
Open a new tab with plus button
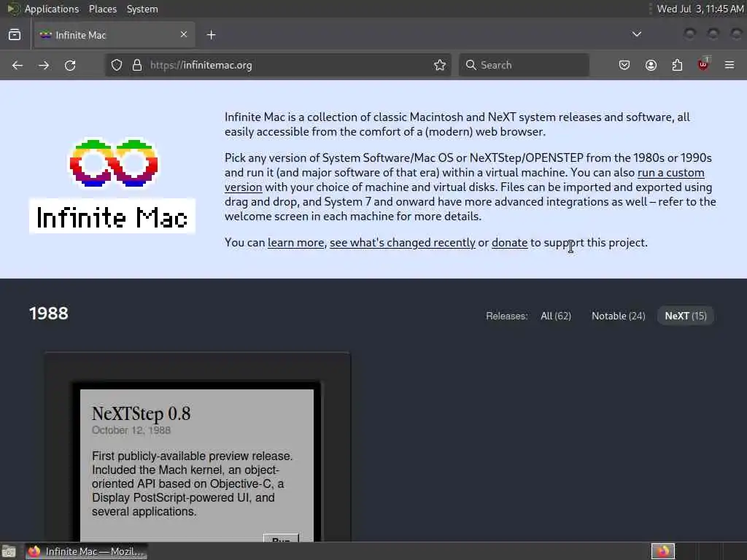click(x=211, y=35)
